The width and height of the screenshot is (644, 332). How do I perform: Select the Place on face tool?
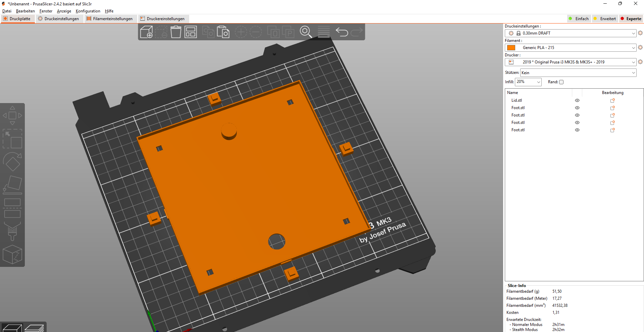click(12, 185)
